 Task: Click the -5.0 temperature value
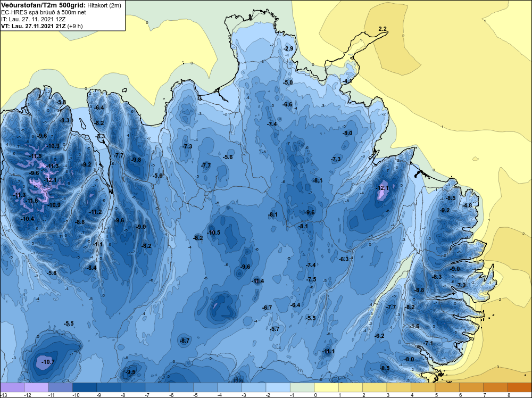click(287, 82)
